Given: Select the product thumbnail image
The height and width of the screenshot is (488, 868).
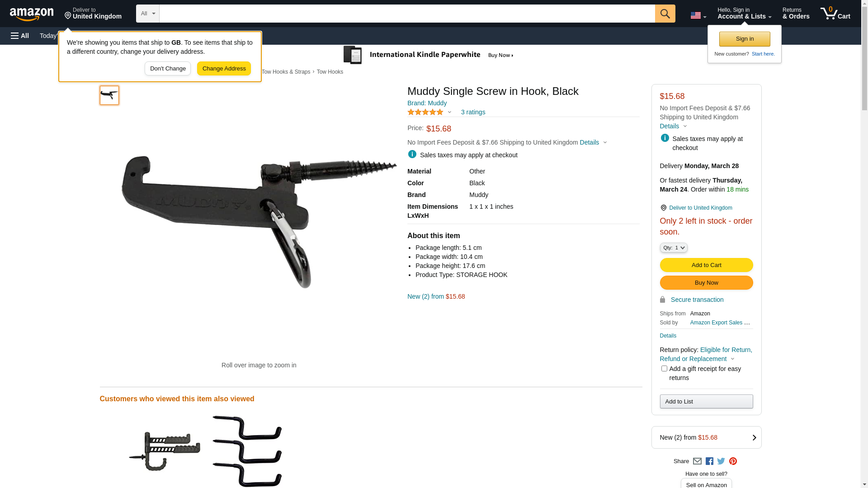Looking at the screenshot, I should pyautogui.click(x=109, y=95).
